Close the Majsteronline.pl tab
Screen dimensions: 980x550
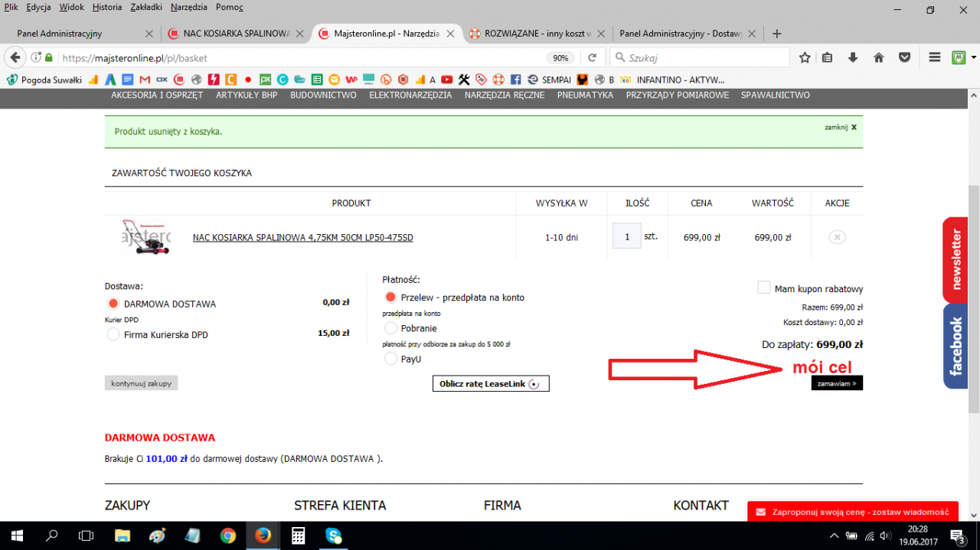pyautogui.click(x=452, y=34)
